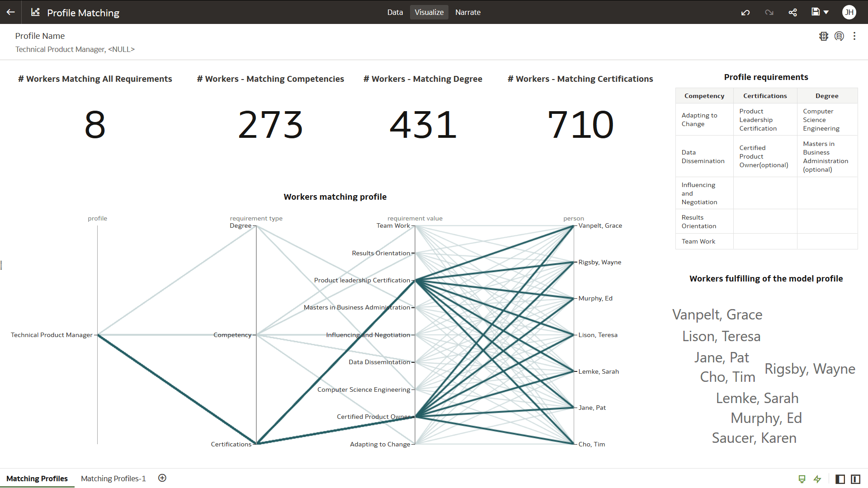The height and width of the screenshot is (488, 868).
Task: Toggle the auto-apply data lightning icon
Action: point(817,479)
